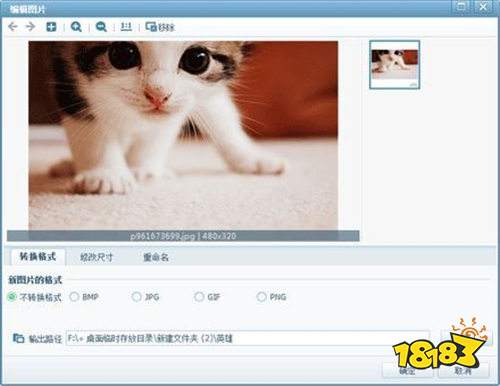Maximize the 编辑图片 window
The height and width of the screenshot is (386, 500).
coord(462,7)
